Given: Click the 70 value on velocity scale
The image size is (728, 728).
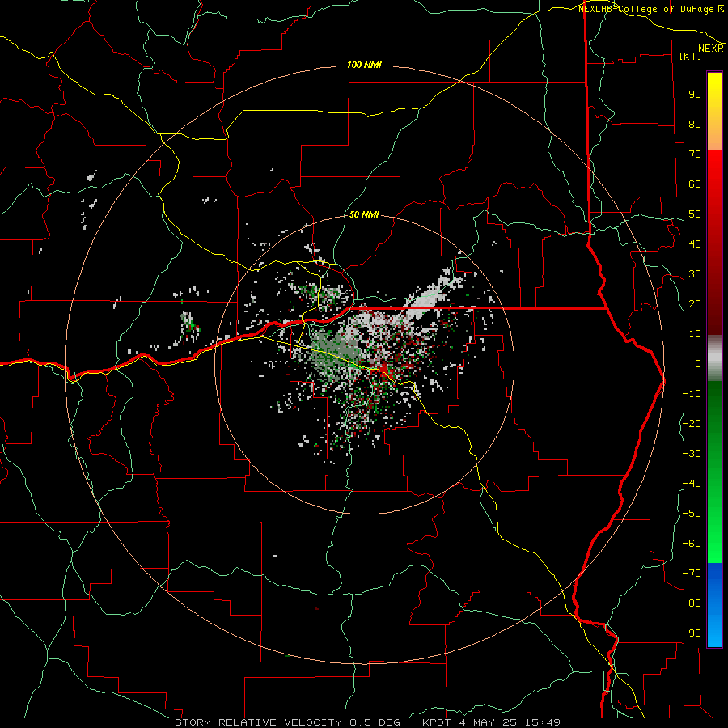Looking at the screenshot, I should (695, 154).
